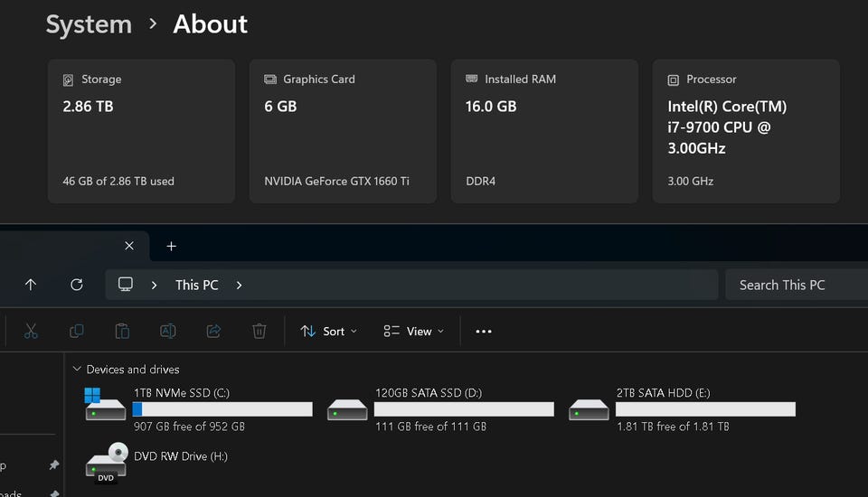Viewport: 868px width, 497px height.
Task: Click the Paste clipboard icon
Action: (122, 331)
